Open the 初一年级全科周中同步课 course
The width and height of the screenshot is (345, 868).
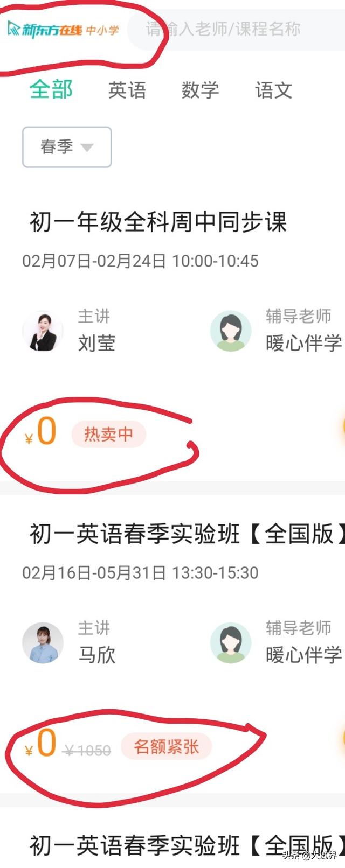click(158, 222)
